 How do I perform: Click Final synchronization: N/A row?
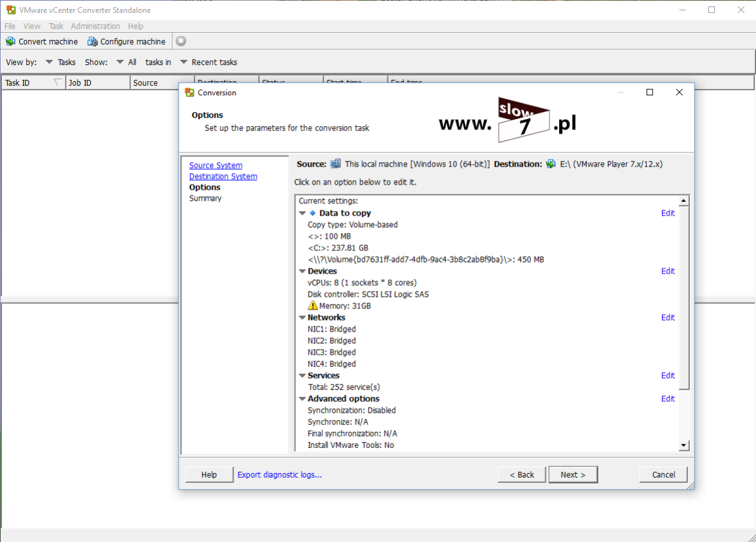pyautogui.click(x=353, y=433)
